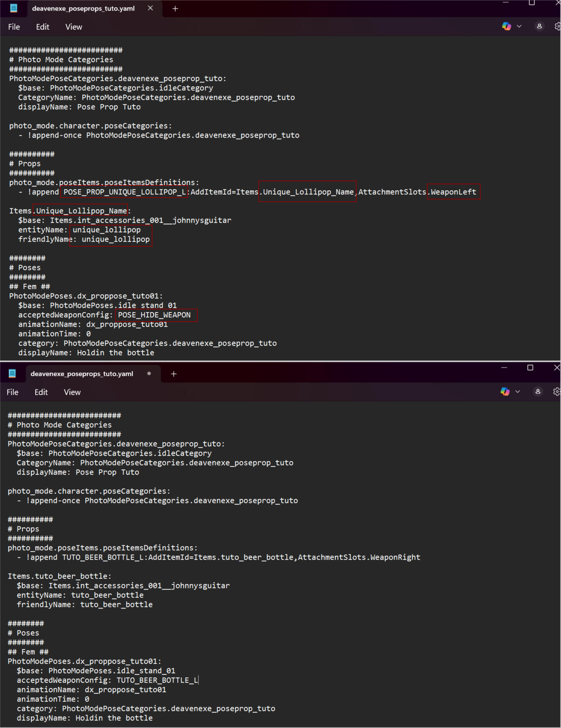The height and width of the screenshot is (728, 561).
Task: Place cursor on AttachmentSlots.WeaponRight text
Action: (359, 557)
